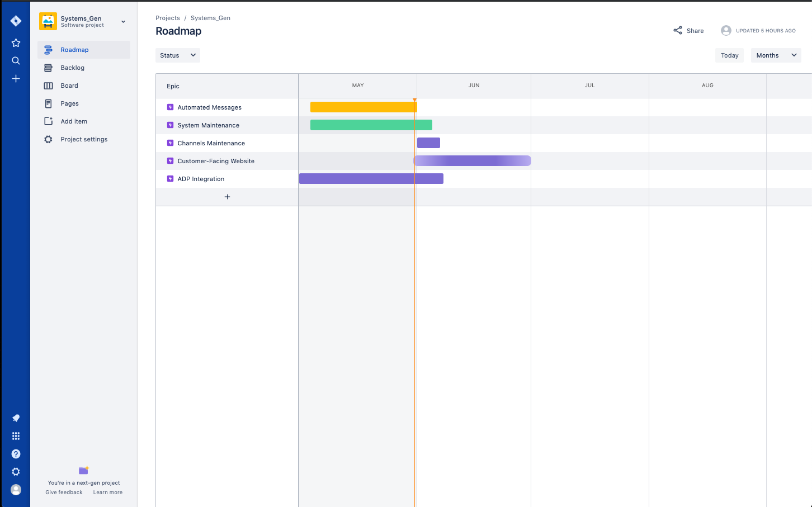
Task: Select the yellow Automated Messages bar
Action: coord(363,107)
